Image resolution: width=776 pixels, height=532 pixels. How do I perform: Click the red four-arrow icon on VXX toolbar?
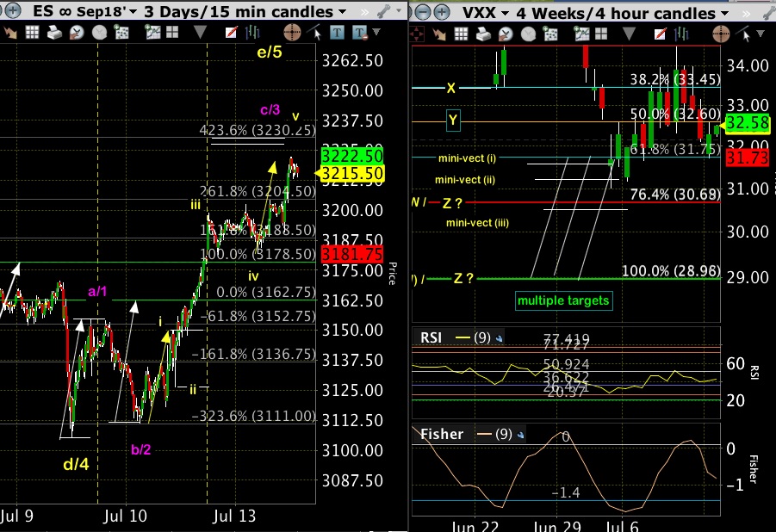417,34
